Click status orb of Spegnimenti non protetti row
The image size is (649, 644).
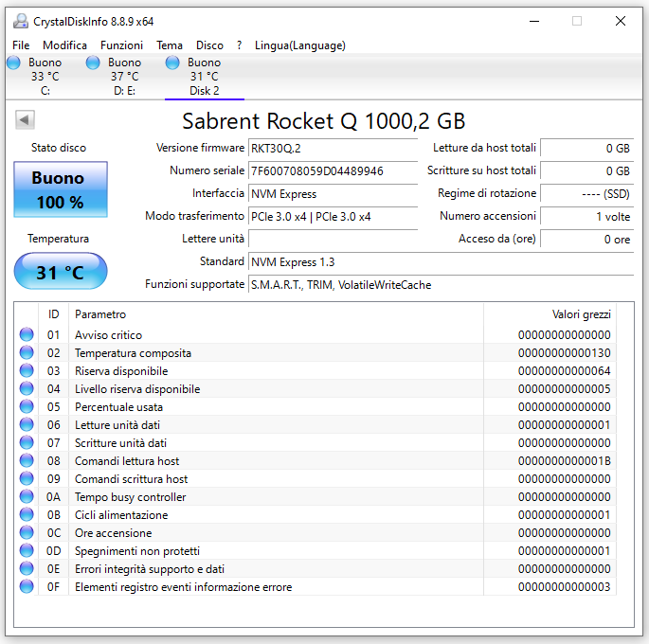pos(27,550)
